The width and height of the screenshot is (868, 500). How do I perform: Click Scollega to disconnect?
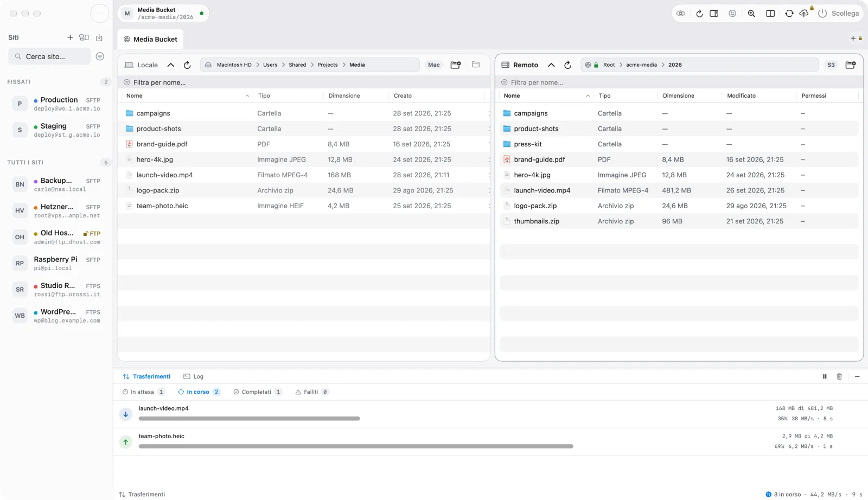point(839,14)
